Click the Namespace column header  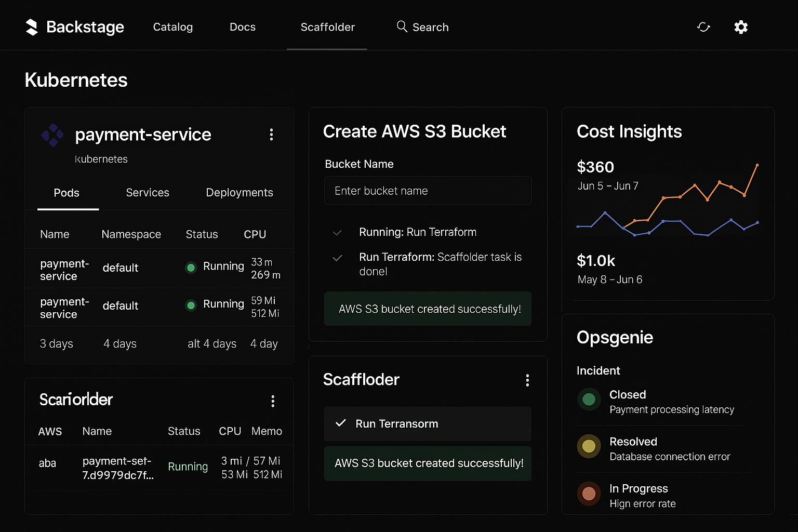[x=131, y=234]
